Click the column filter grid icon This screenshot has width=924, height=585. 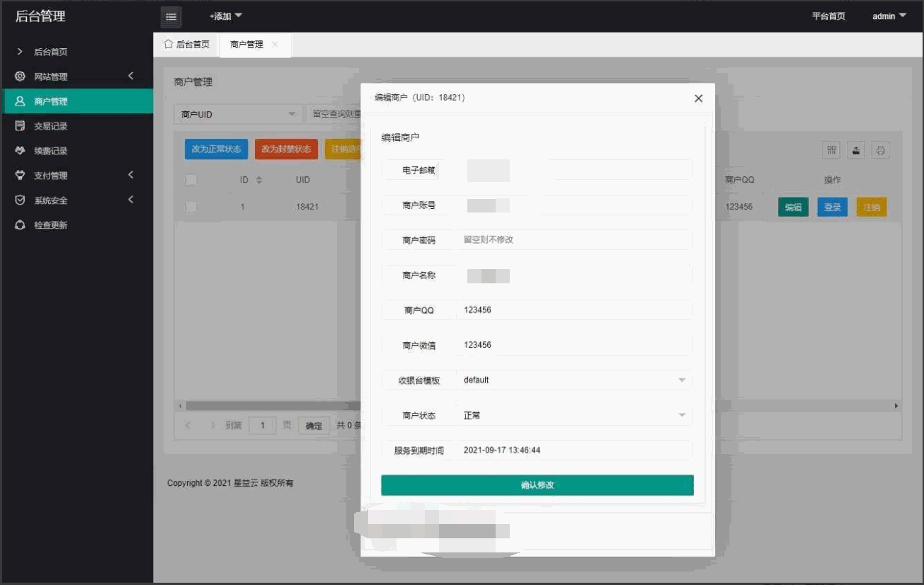coord(831,150)
